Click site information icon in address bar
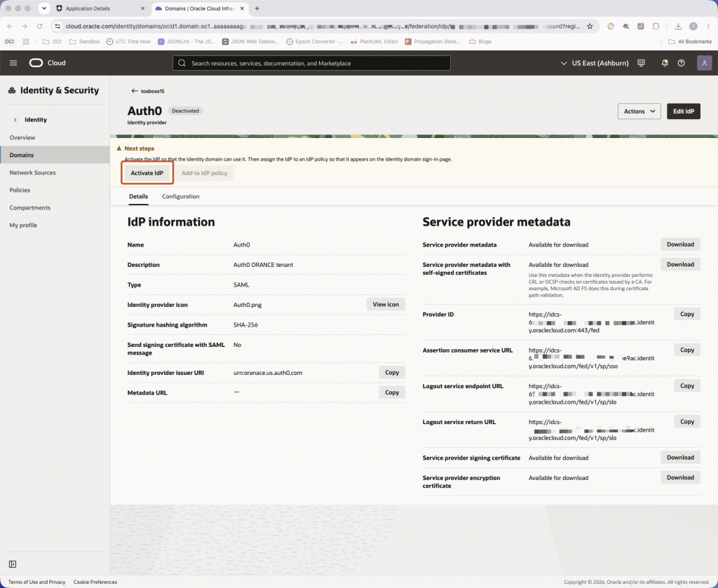 (57, 26)
